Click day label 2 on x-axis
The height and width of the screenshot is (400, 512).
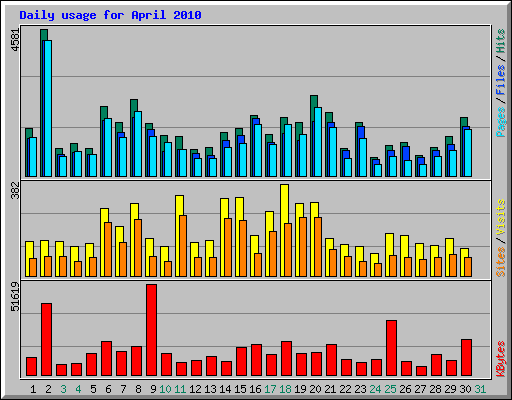click(48, 389)
